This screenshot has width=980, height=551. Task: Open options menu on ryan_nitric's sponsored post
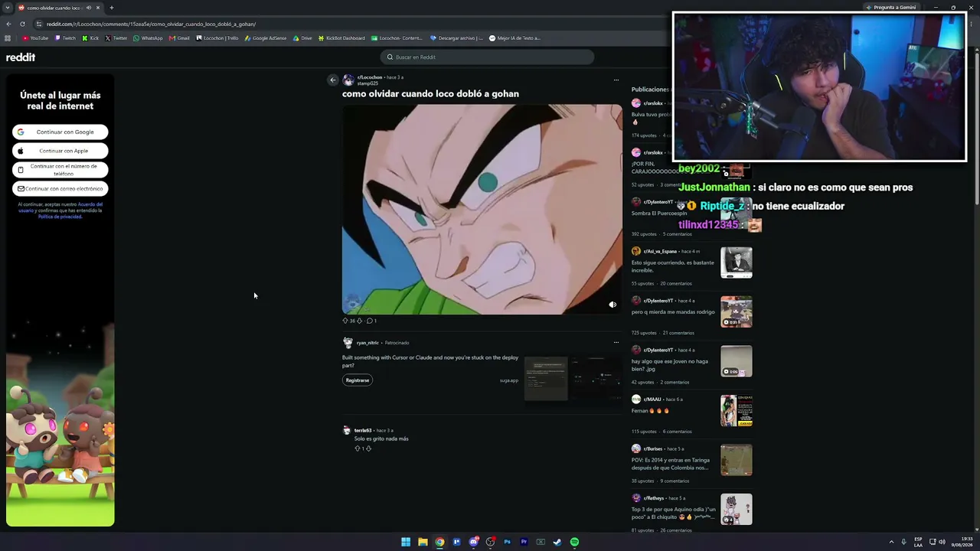(x=616, y=342)
